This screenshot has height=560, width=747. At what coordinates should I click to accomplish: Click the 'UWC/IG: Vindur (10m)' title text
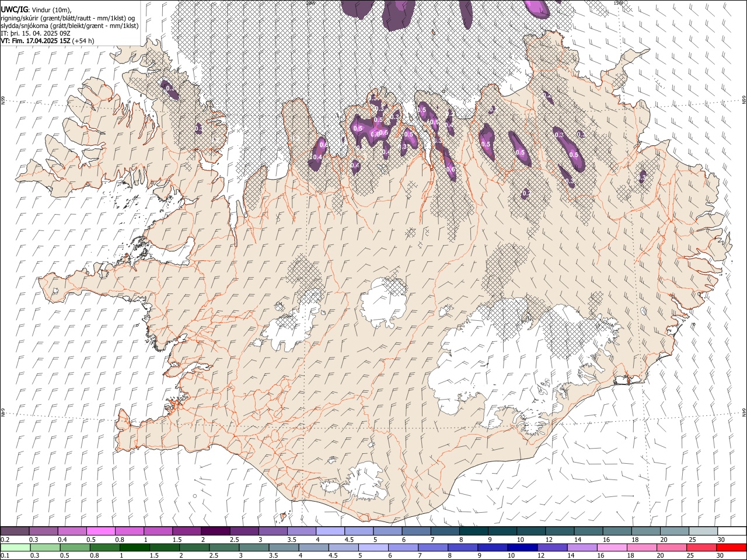[x=36, y=9]
